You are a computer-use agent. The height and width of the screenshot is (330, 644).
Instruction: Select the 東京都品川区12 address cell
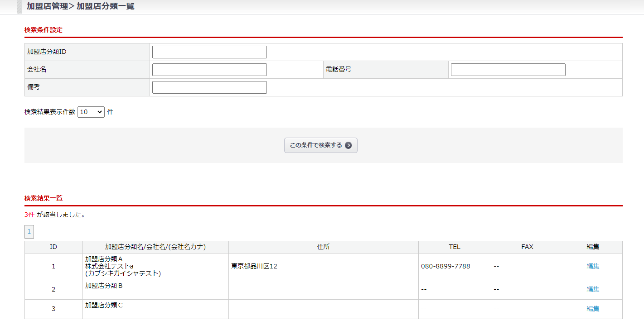click(254, 266)
